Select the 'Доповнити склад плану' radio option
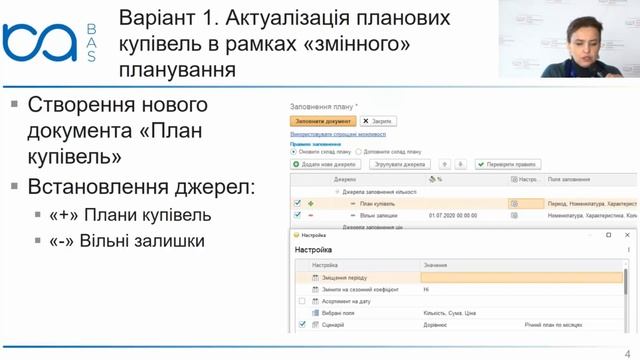Viewport: 640px width, 360px height. coord(388,151)
